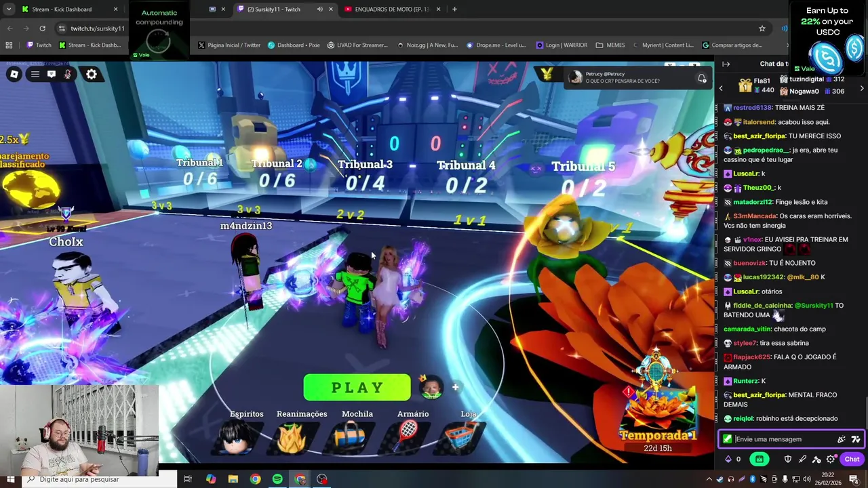The width and height of the screenshot is (868, 488).
Task: Open the Windows Start menu
Action: 10,479
